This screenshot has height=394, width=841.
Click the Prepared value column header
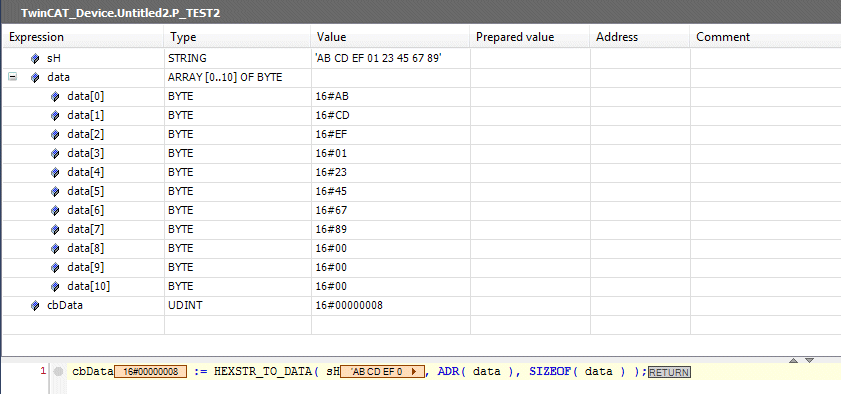[x=530, y=37]
